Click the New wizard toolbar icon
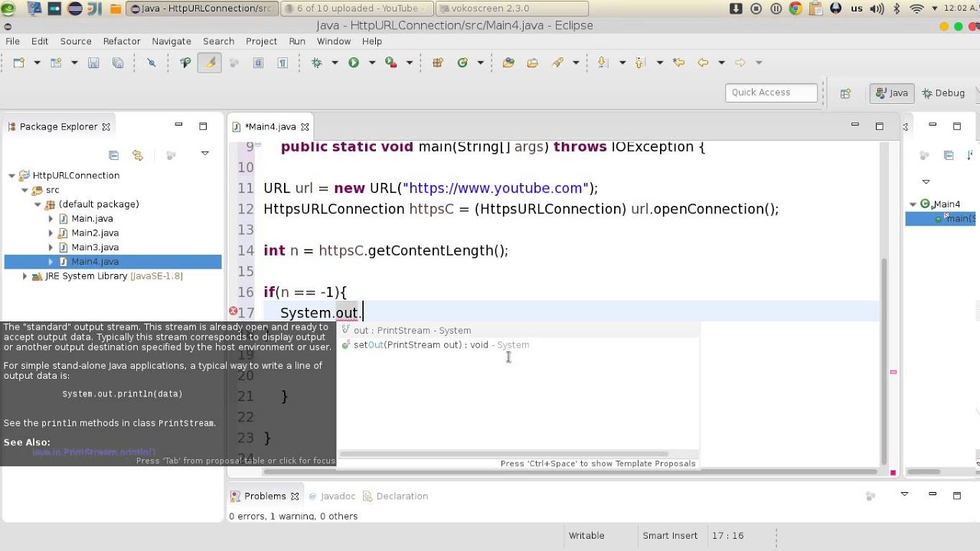 (19, 63)
